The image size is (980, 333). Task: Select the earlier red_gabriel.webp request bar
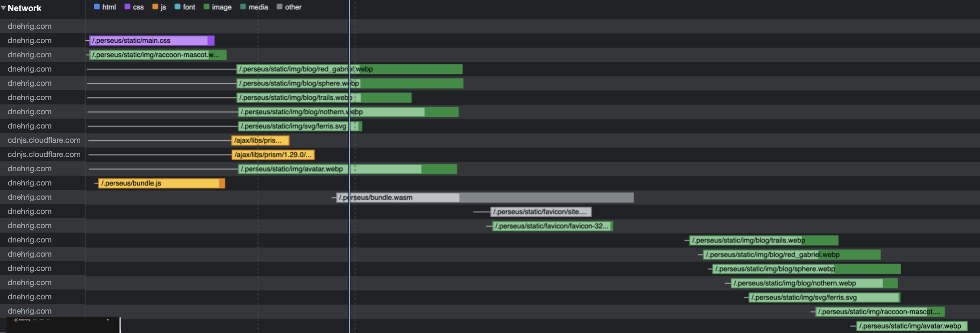350,69
